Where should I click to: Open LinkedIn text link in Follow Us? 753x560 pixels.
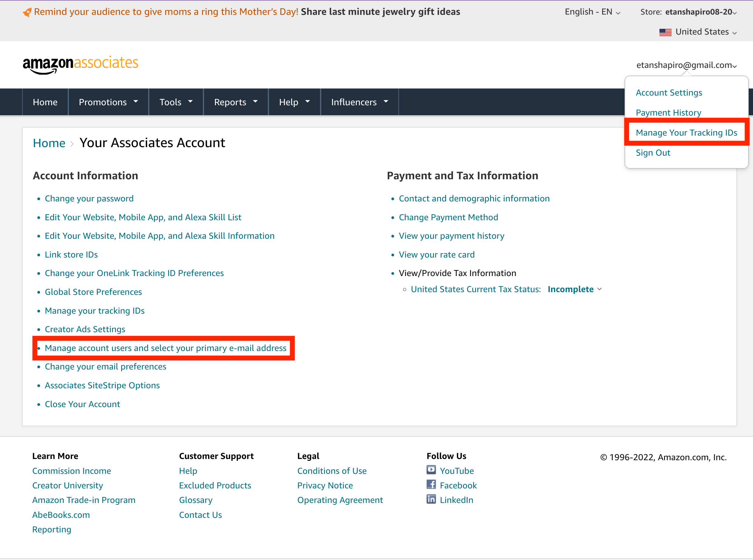click(456, 500)
